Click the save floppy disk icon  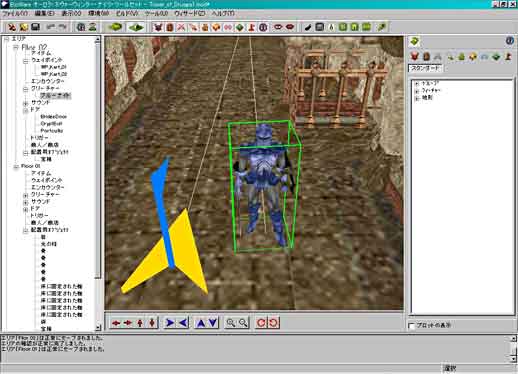[x=36, y=27]
